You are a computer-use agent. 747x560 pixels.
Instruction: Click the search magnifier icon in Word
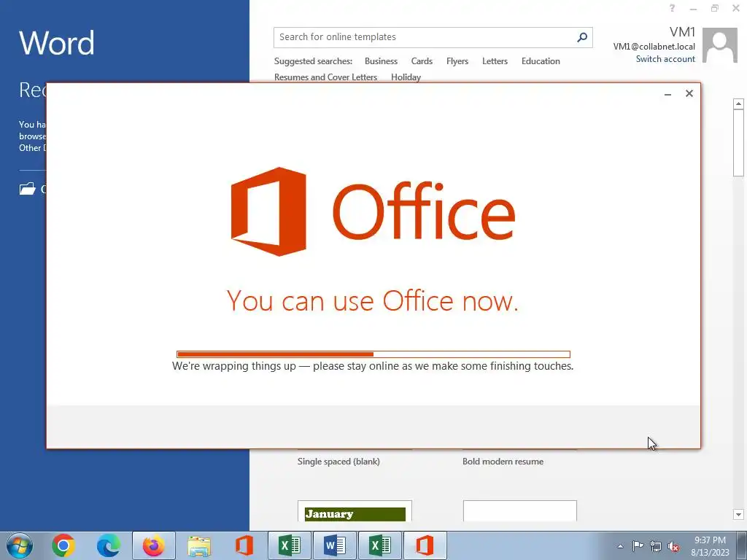(x=581, y=37)
